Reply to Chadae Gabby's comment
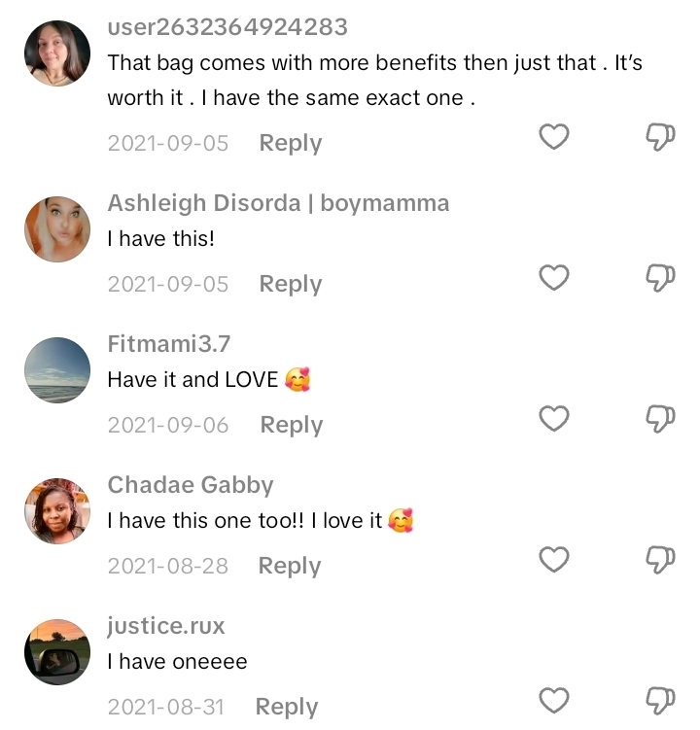 click(x=289, y=566)
